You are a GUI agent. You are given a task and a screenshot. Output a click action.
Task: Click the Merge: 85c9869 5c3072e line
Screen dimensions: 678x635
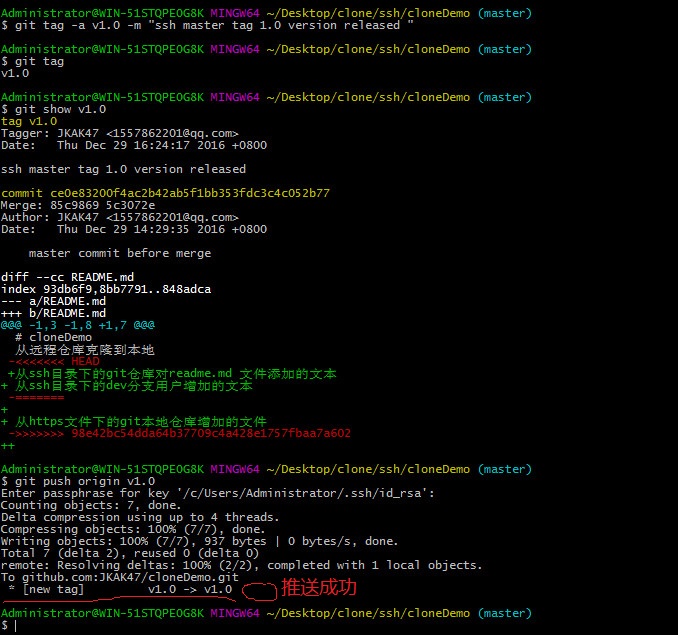[78, 205]
